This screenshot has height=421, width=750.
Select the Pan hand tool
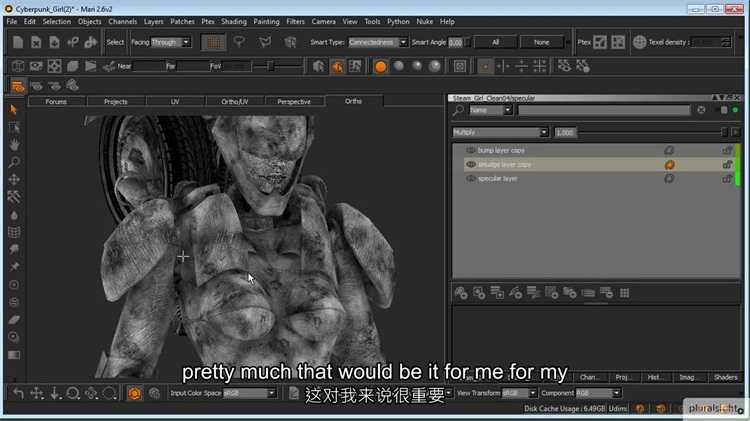(14, 144)
